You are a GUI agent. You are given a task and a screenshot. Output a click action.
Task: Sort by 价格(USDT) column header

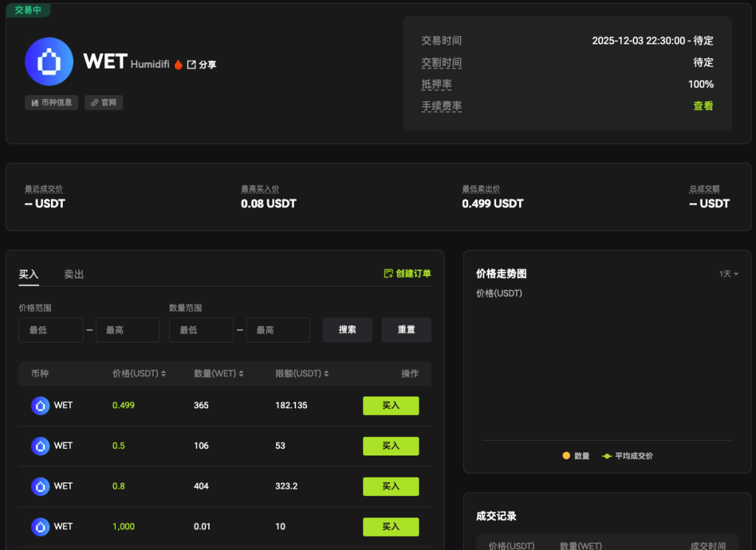[x=139, y=374]
